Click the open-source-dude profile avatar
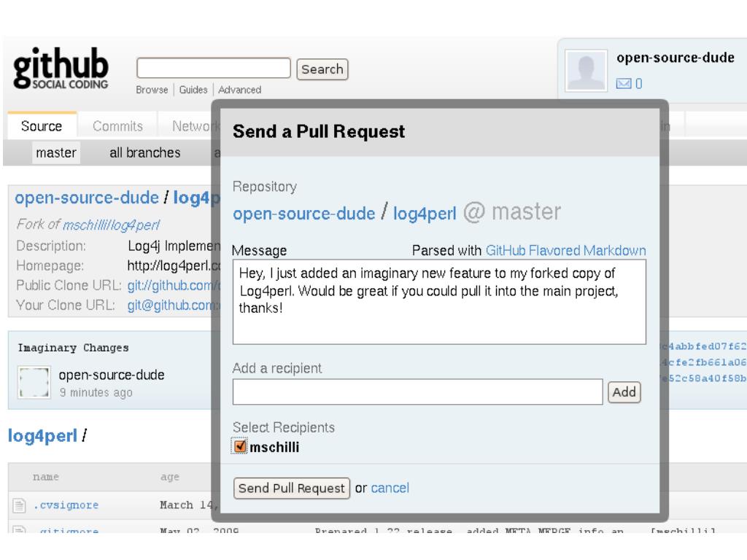This screenshot has width=747, height=560. [586, 71]
